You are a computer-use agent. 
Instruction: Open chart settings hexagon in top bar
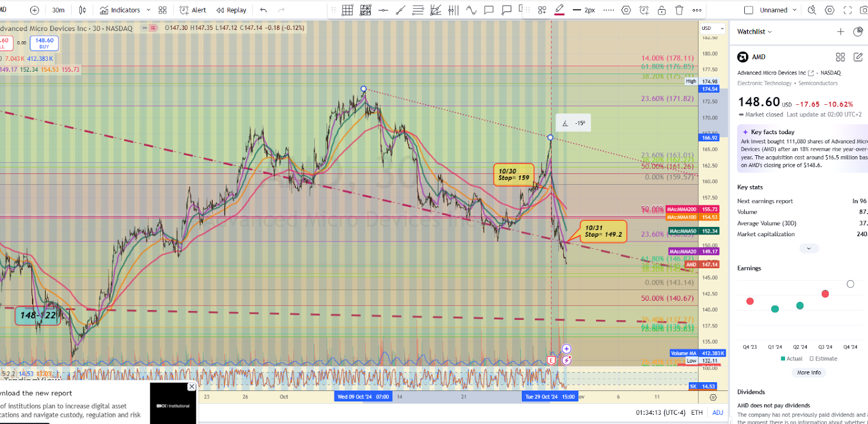(x=829, y=10)
